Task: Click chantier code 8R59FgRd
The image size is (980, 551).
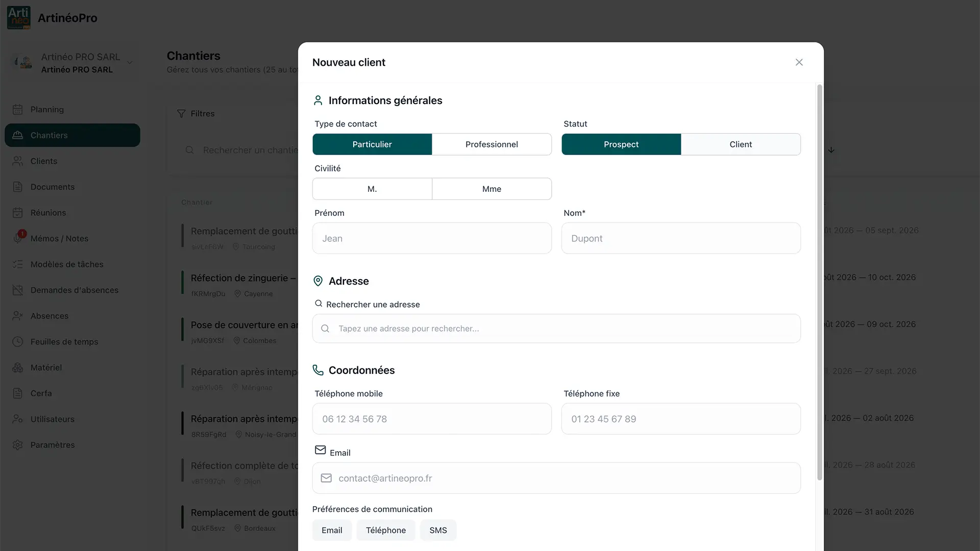Action: tap(209, 435)
